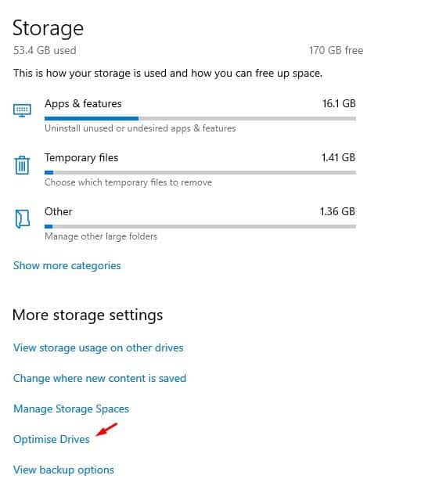The height and width of the screenshot is (504, 439).
Task: Open Manage Storage Spaces link
Action: (71, 409)
